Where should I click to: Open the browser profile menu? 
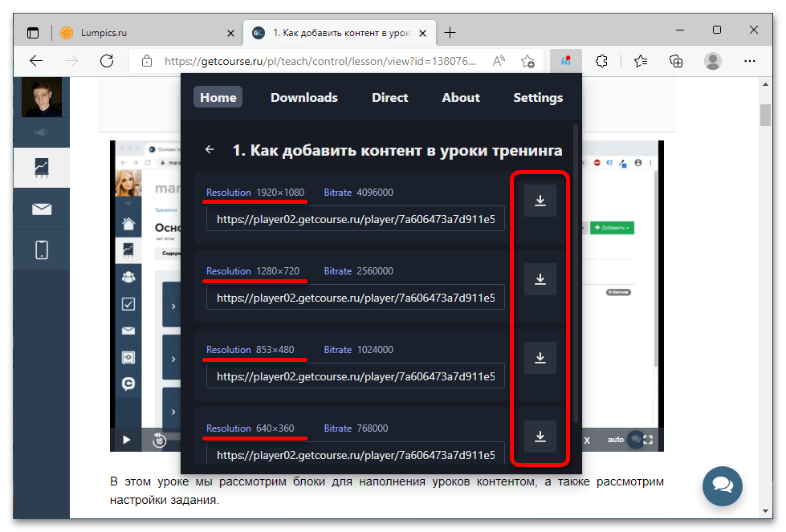point(712,61)
